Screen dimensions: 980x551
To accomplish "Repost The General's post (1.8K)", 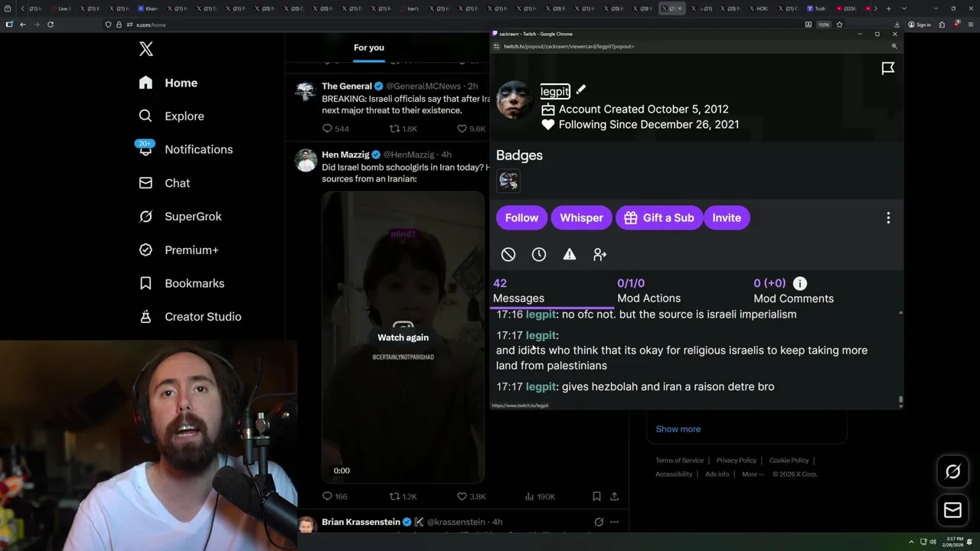I will [403, 129].
